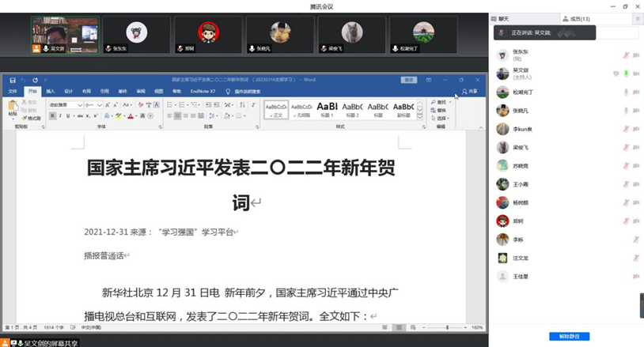The width and height of the screenshot is (644, 347).
Task: Toggle the Italic formatting button
Action: click(61, 115)
